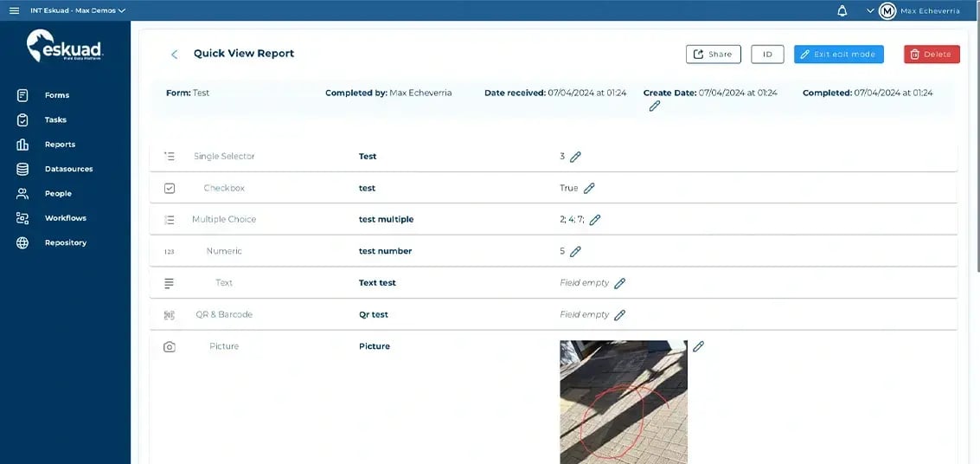Screen dimensions: 980x464
Task: Expand the INT Eskuad - Max Demos dropdown
Action: pyautogui.click(x=78, y=10)
